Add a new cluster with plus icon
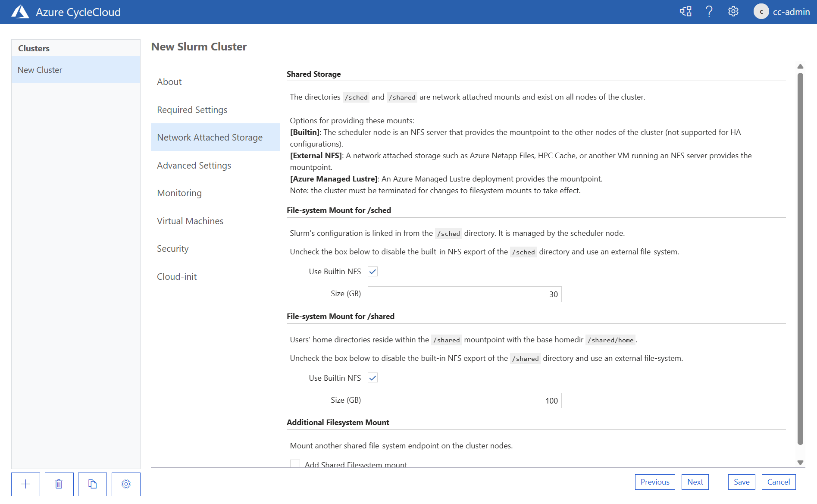The width and height of the screenshot is (817, 504). click(x=26, y=484)
